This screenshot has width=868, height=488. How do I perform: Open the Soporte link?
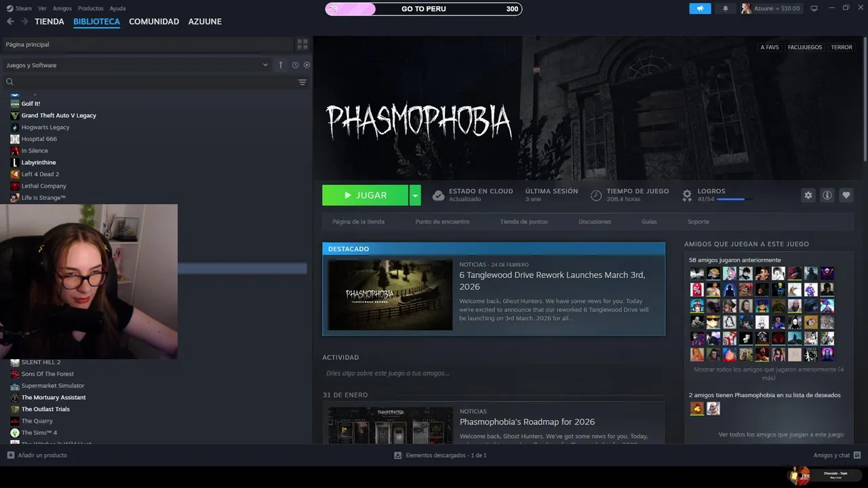pyautogui.click(x=698, y=222)
